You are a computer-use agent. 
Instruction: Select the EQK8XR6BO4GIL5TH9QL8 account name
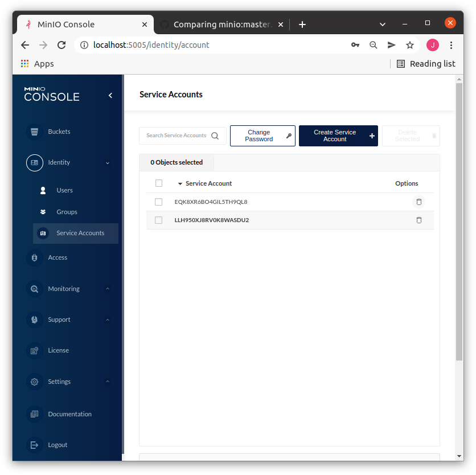[211, 202]
